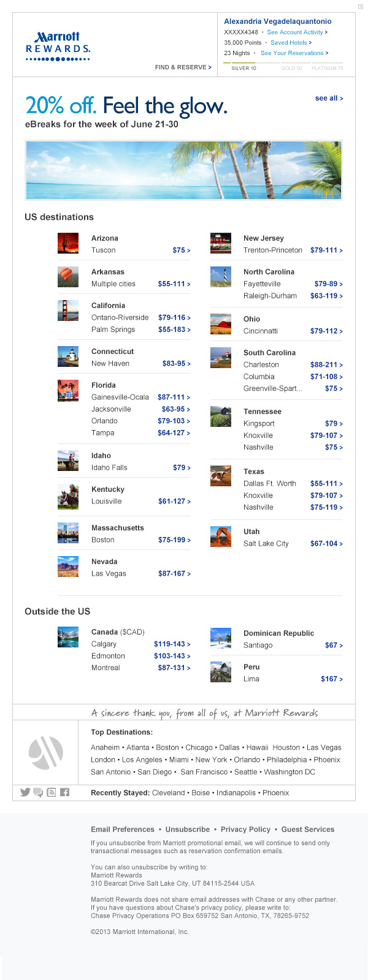Click the Twitter bird icon
The width and height of the screenshot is (368, 980).
click(25, 792)
